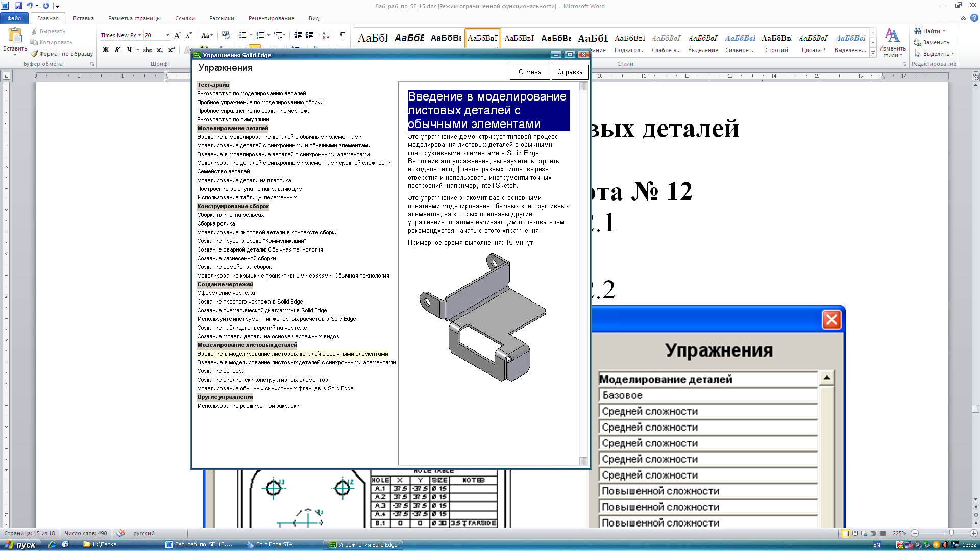
Task: Click the zoom out minus button
Action: (915, 533)
